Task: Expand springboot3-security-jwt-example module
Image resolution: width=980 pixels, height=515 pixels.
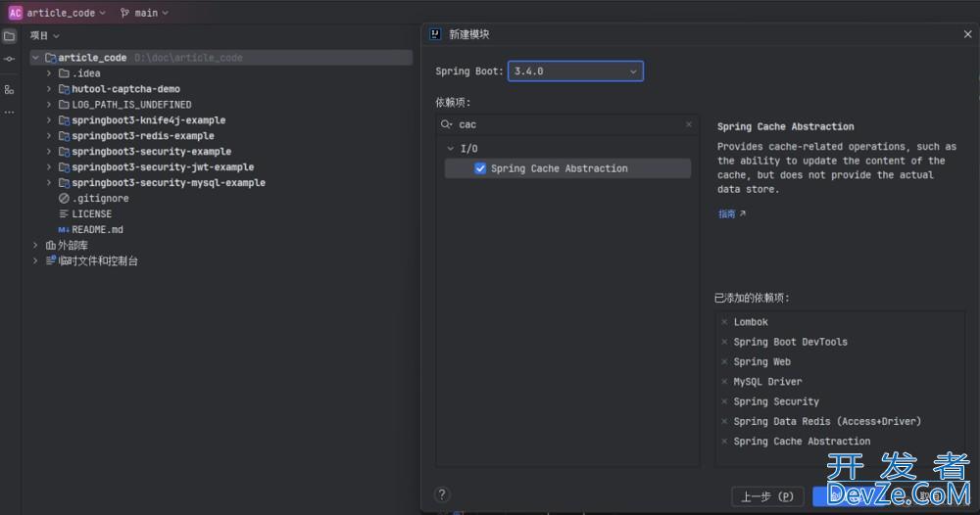Action: pos(49,166)
